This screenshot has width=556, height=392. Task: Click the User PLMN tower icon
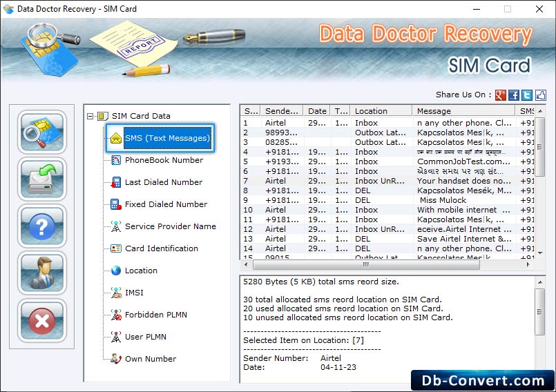115,337
